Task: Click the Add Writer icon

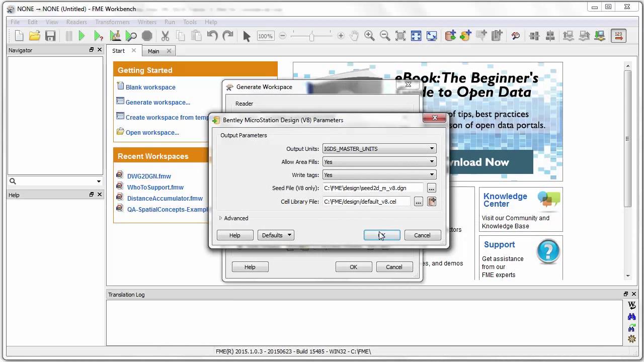Action: click(466, 36)
